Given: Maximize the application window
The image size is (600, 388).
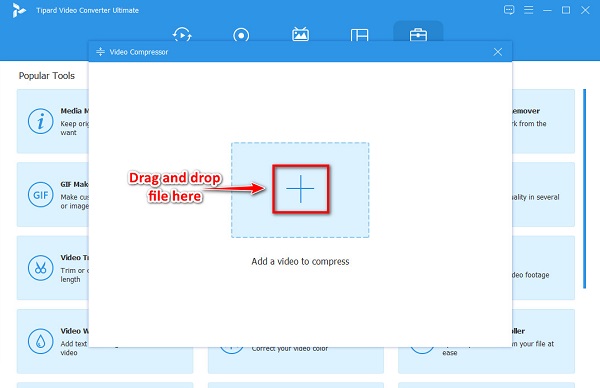Looking at the screenshot, I should (566, 10).
